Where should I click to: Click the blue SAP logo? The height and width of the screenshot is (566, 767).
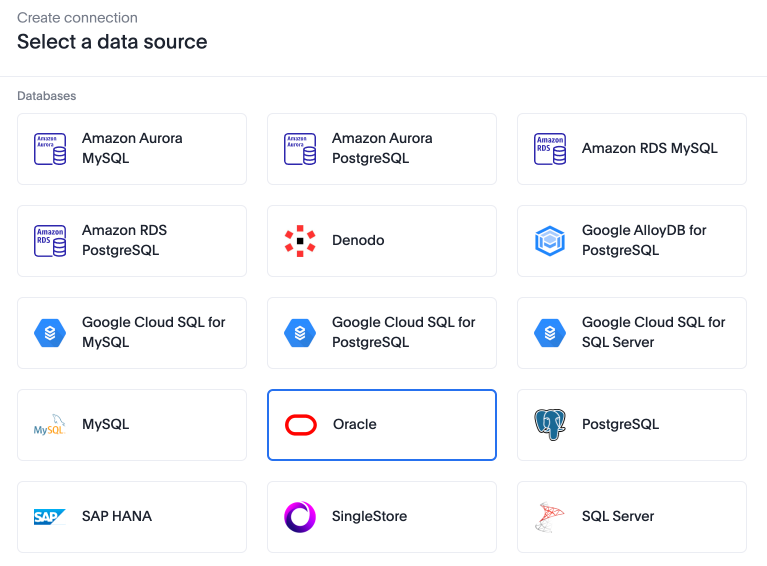pyautogui.click(x=49, y=517)
